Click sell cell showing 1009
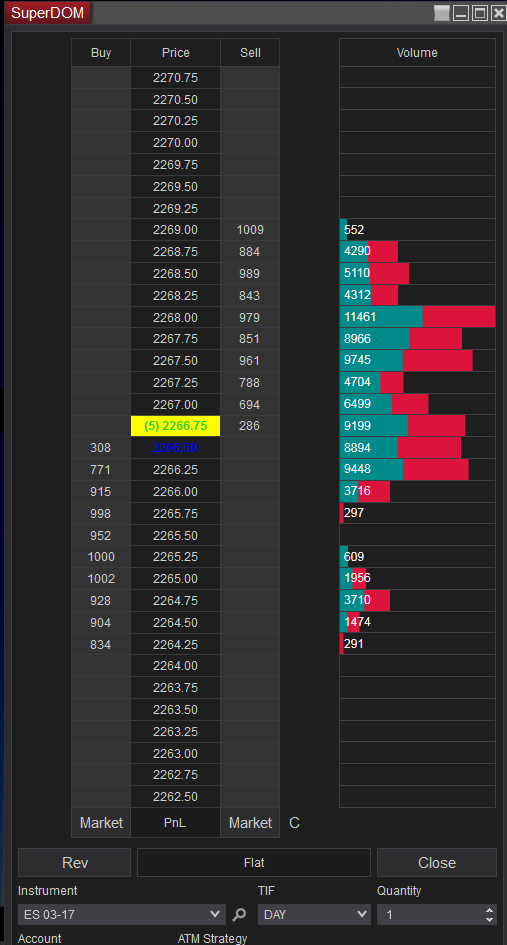 click(250, 230)
